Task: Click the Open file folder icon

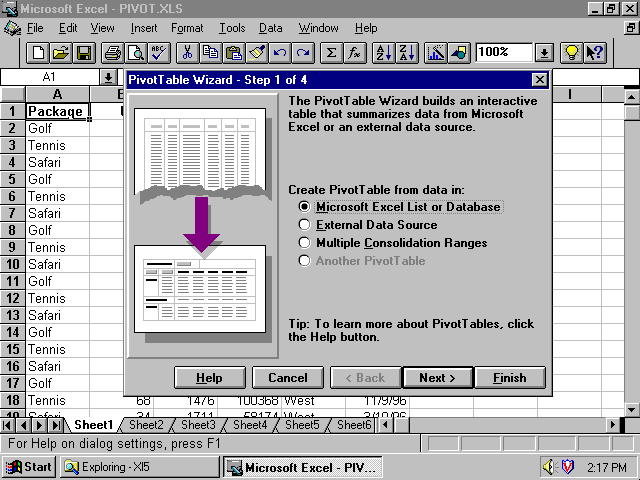Action: pos(61,53)
